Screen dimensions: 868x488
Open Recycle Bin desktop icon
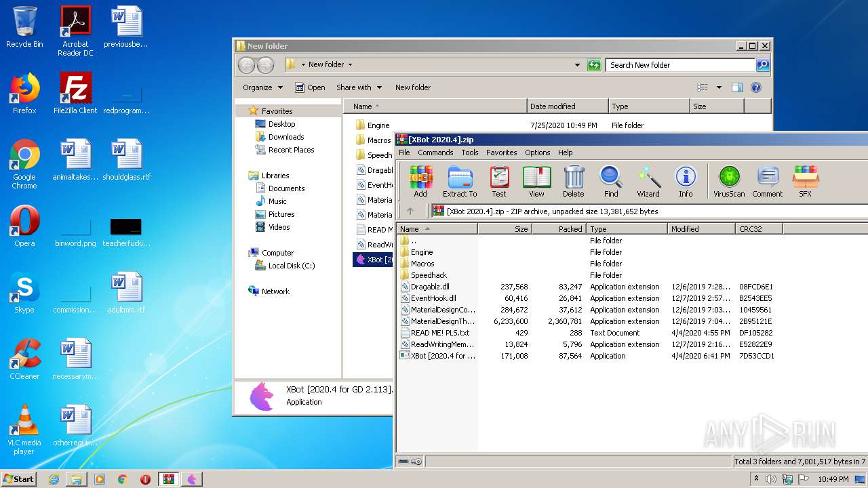(x=24, y=27)
